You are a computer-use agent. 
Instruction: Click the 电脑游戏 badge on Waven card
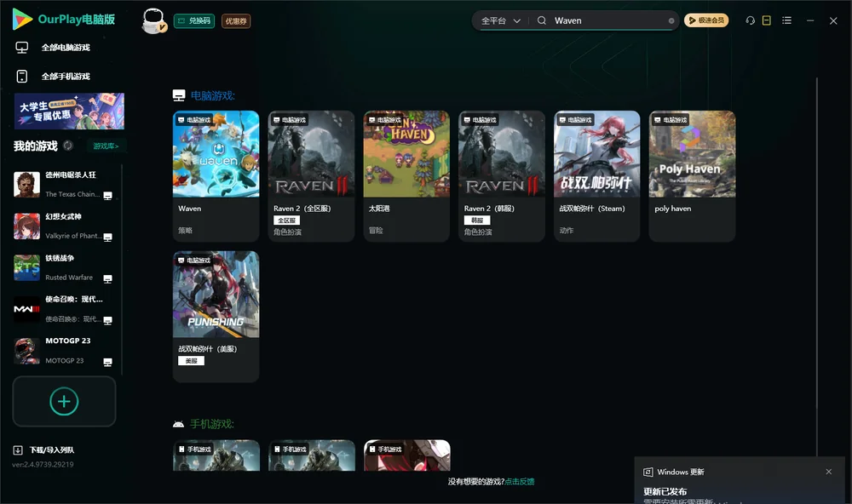[x=194, y=120]
